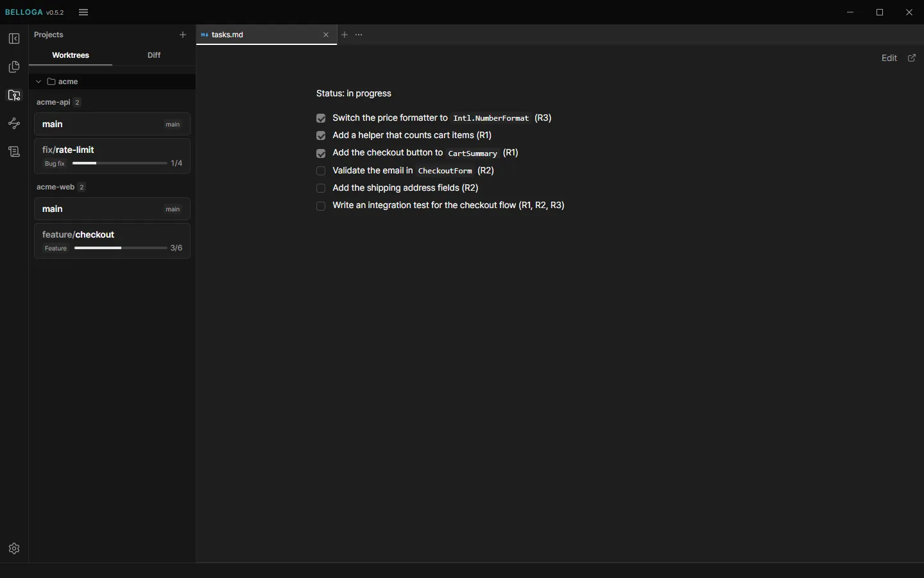Switch to the Worktrees tab
The height and width of the screenshot is (578, 924).
(x=71, y=55)
